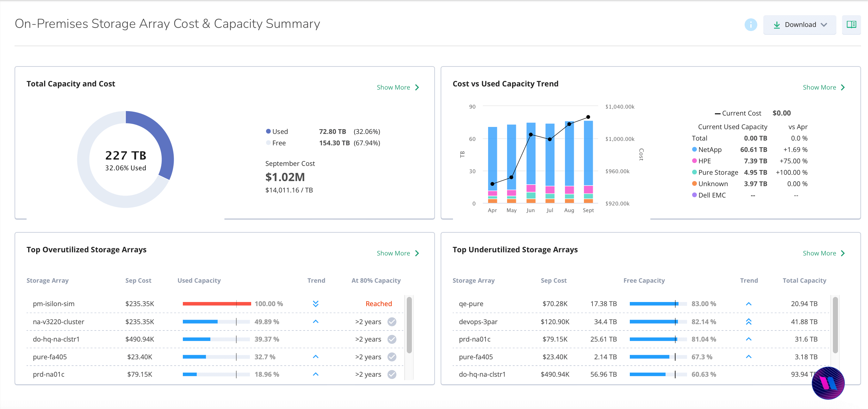Image resolution: width=868 pixels, height=409 pixels.
Task: Click the Show More chevron in Total Capacity card
Action: (x=417, y=87)
